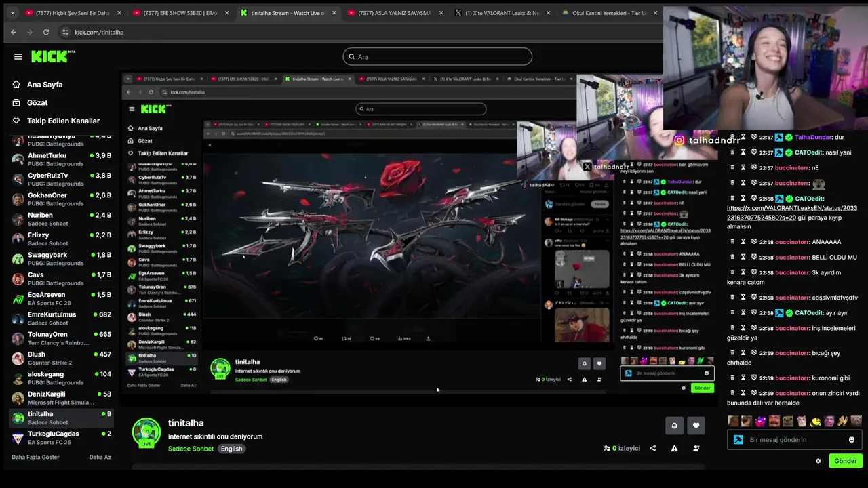868x488 pixels.
Task: Click the moderator hammer badge in chat input
Action: coord(738,439)
